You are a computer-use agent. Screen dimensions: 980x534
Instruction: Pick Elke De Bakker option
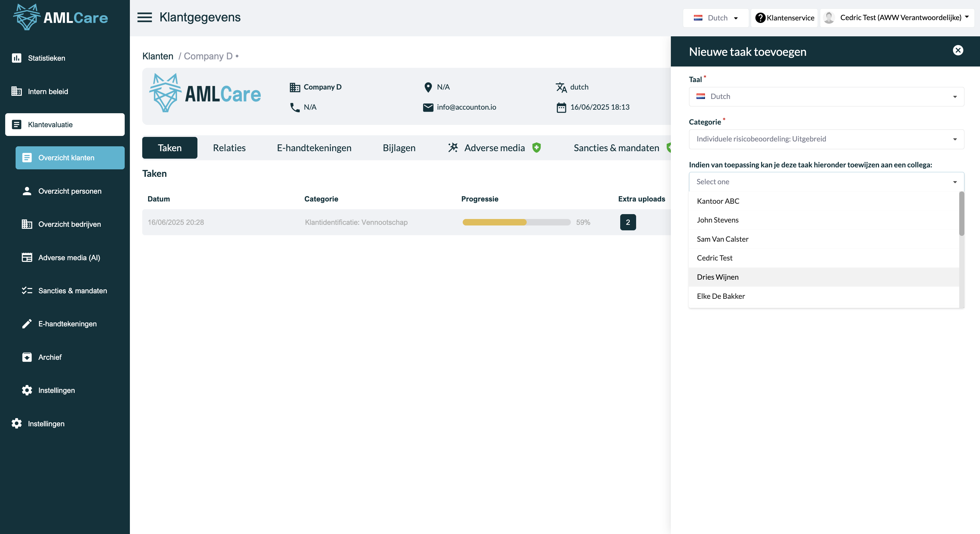[x=823, y=296]
